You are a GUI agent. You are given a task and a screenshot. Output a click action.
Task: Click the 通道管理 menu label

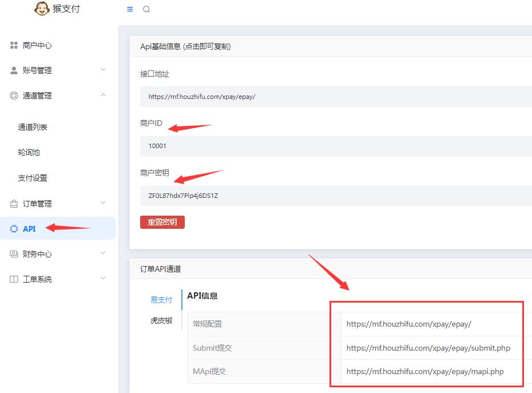[x=37, y=96]
